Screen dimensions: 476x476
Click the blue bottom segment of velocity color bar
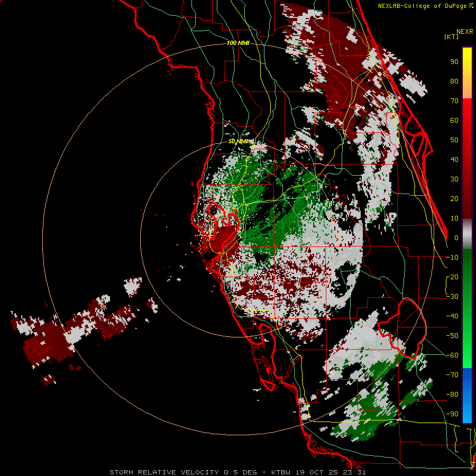pyautogui.click(x=467, y=396)
